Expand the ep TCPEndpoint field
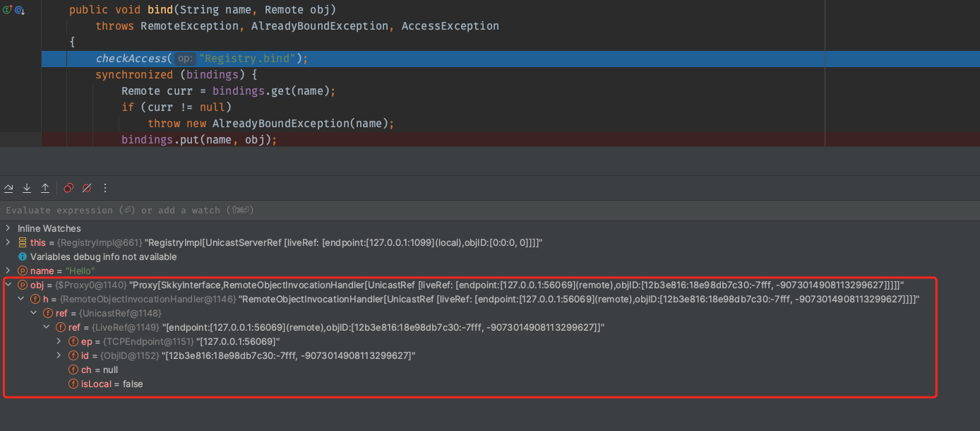The image size is (980, 431). coord(60,341)
